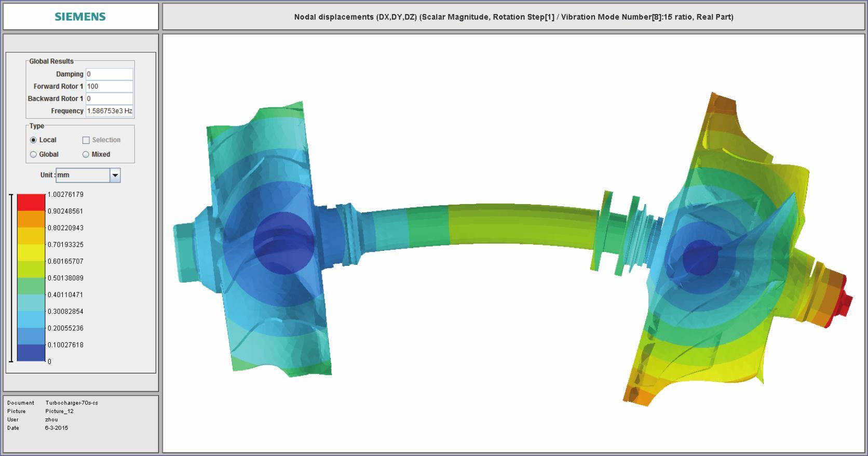
Task: Click the Damping value field
Action: coord(109,74)
